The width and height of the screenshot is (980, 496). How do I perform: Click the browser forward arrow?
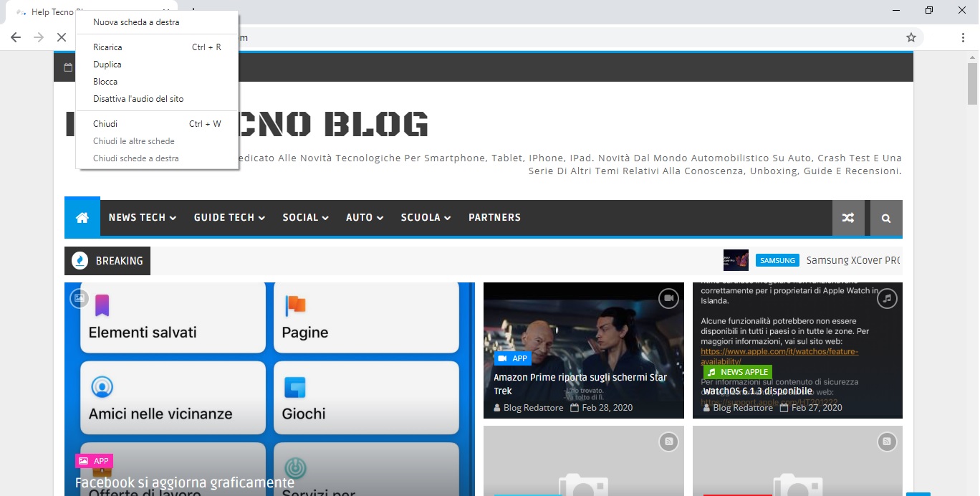39,37
